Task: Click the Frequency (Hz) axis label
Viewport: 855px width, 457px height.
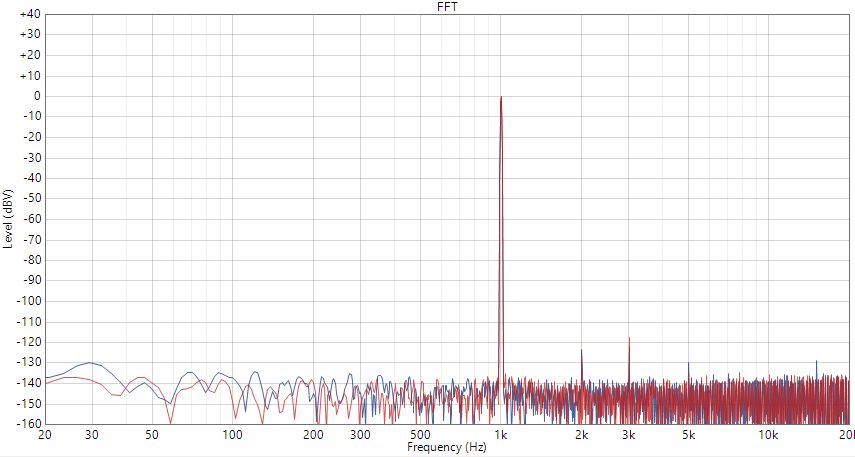Action: [447, 448]
